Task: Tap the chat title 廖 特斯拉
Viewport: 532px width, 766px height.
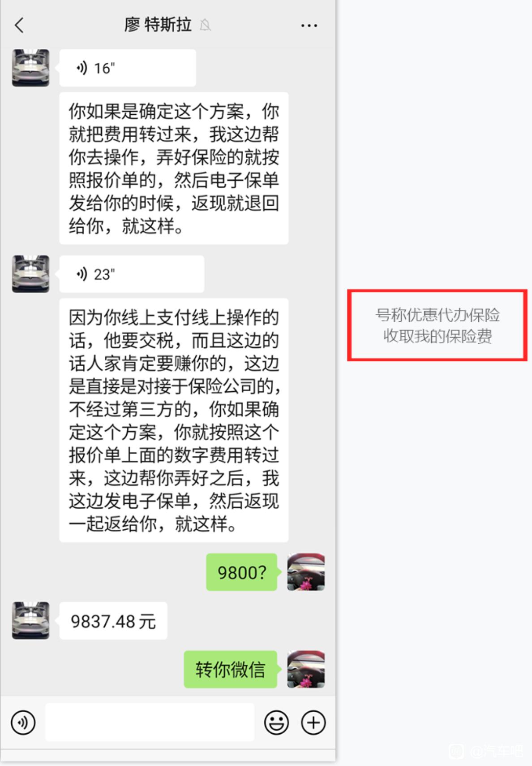Action: (x=158, y=25)
